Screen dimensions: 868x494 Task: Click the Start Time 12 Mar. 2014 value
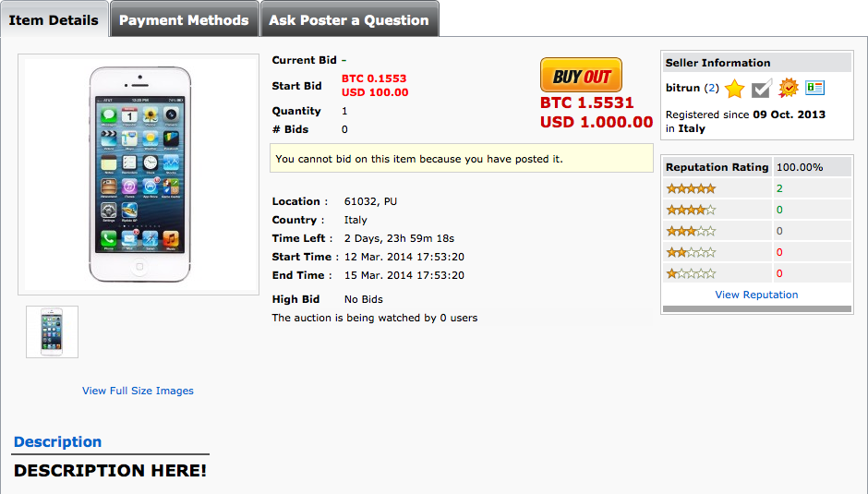click(x=404, y=257)
